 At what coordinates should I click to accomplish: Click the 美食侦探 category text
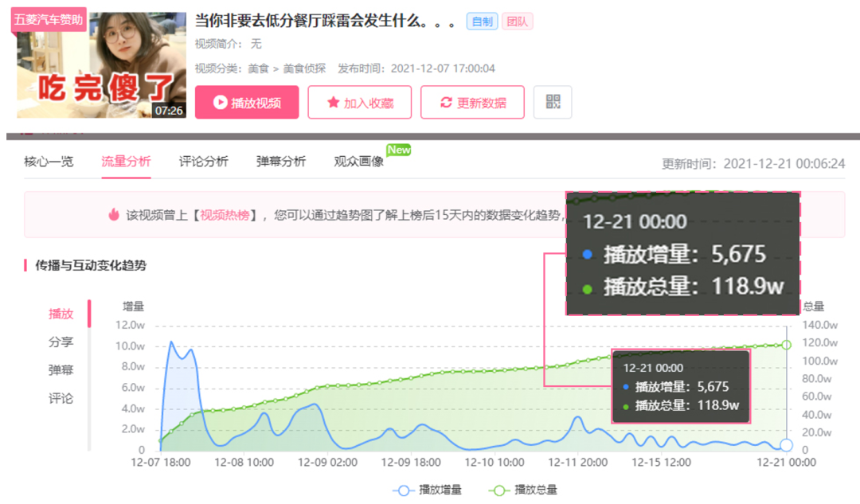[304, 68]
